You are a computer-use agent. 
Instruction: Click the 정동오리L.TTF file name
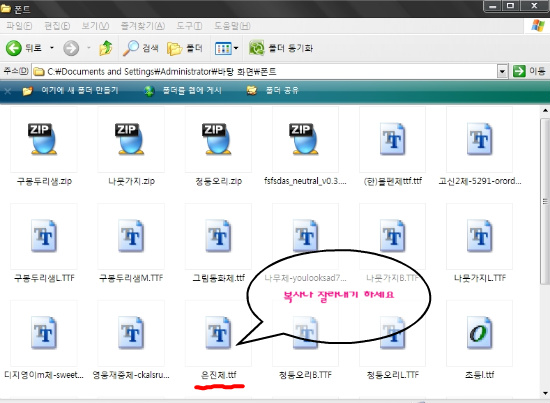coord(392,375)
